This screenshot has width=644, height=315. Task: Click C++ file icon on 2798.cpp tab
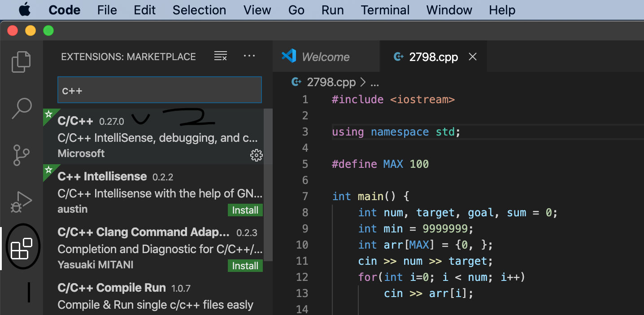(x=398, y=57)
